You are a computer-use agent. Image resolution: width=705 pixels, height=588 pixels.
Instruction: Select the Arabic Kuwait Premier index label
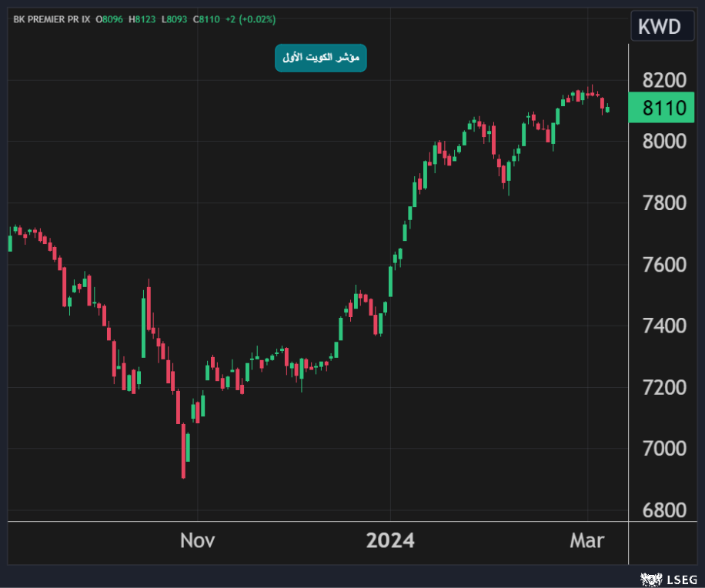pos(321,58)
